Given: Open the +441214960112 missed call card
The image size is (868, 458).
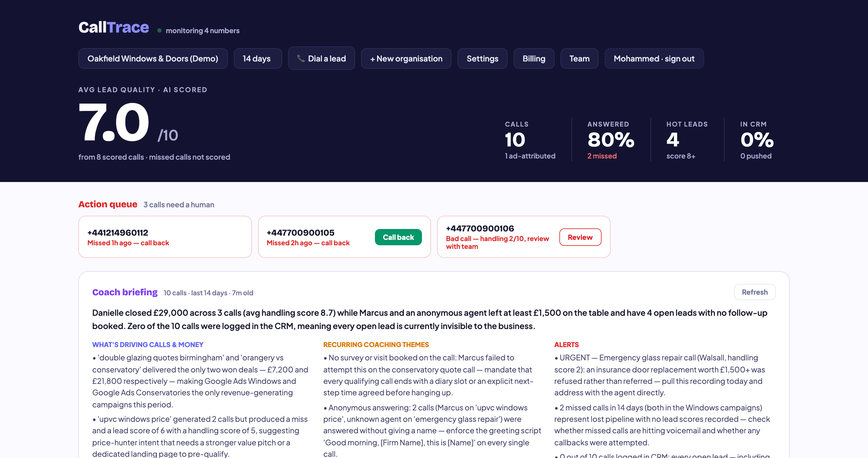Looking at the screenshot, I should coord(165,237).
